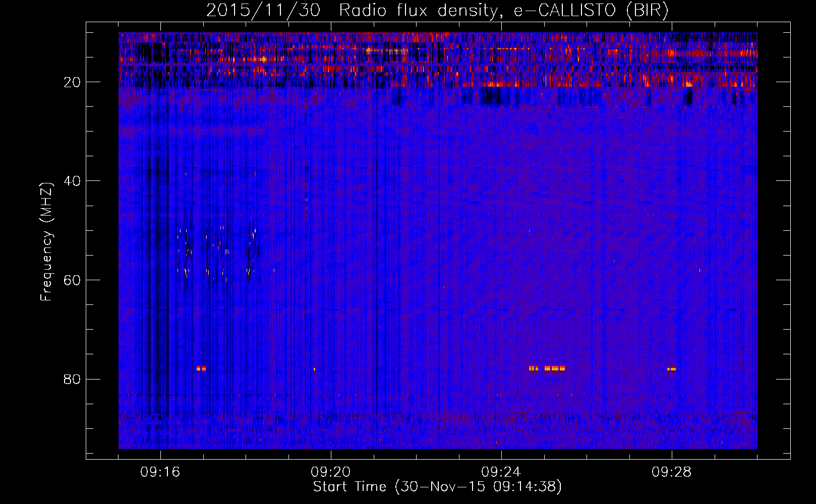This screenshot has height=504, width=816.
Task: Click the 'Frequency (MHZ)' axis label
Action: coord(46,242)
